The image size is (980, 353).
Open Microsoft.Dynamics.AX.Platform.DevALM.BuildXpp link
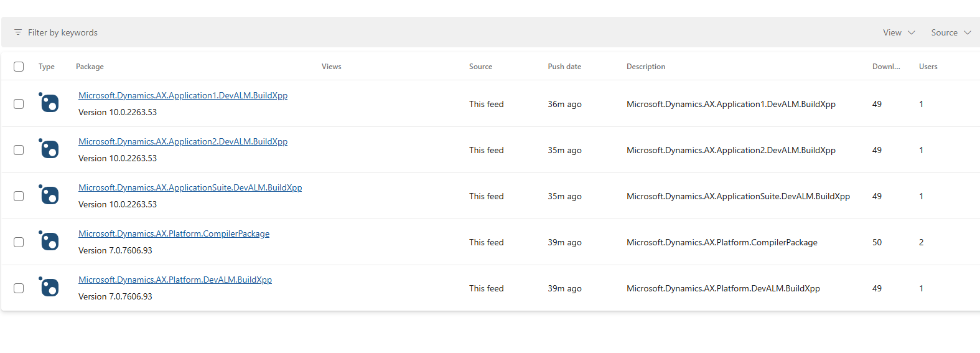click(175, 280)
